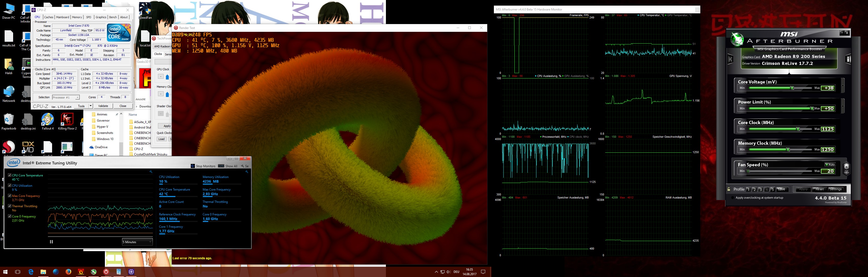
Task: Click the profile lock icon in Afterburner
Action: 729,189
